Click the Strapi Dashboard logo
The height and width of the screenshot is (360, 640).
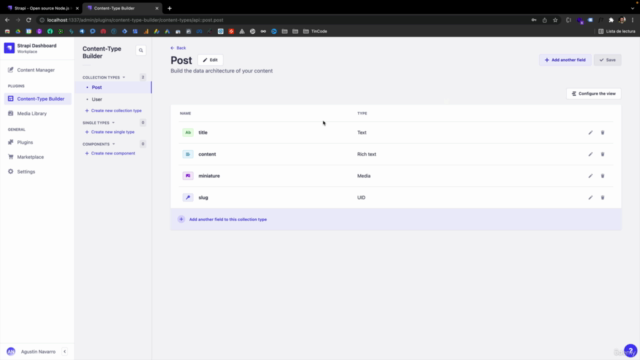tap(9, 48)
